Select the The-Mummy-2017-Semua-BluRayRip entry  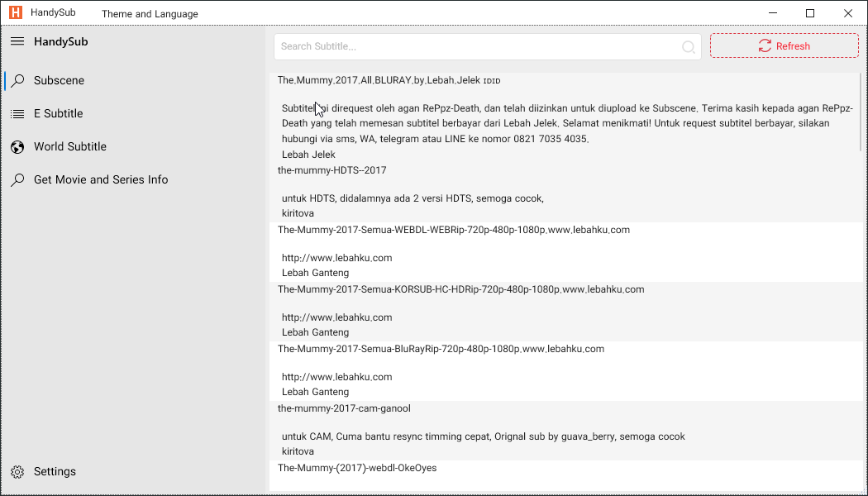point(441,348)
